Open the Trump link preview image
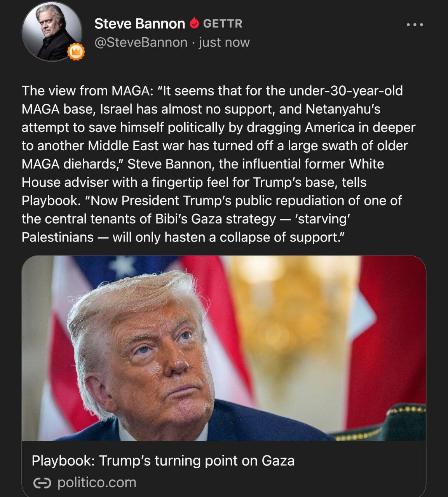 224,348
